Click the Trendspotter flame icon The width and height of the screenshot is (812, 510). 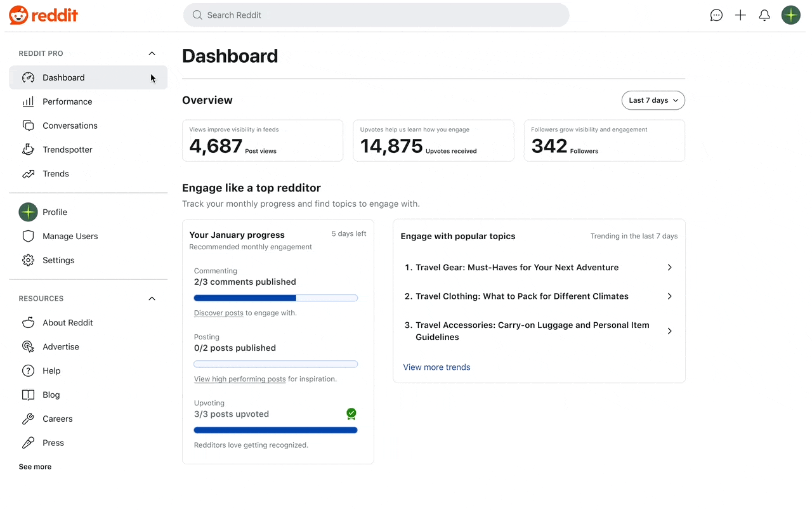(28, 149)
